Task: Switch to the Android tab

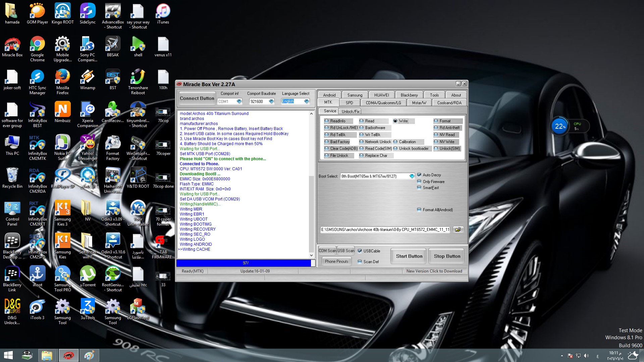Action: pyautogui.click(x=329, y=95)
